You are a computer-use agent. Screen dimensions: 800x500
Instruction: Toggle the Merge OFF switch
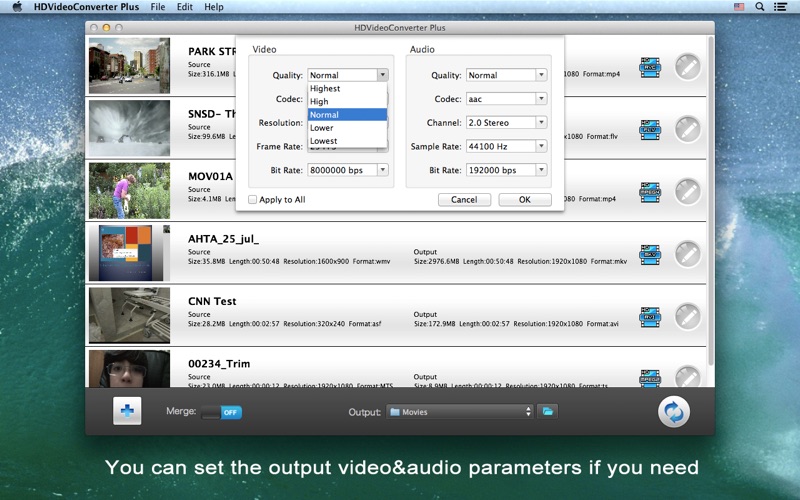click(x=221, y=412)
